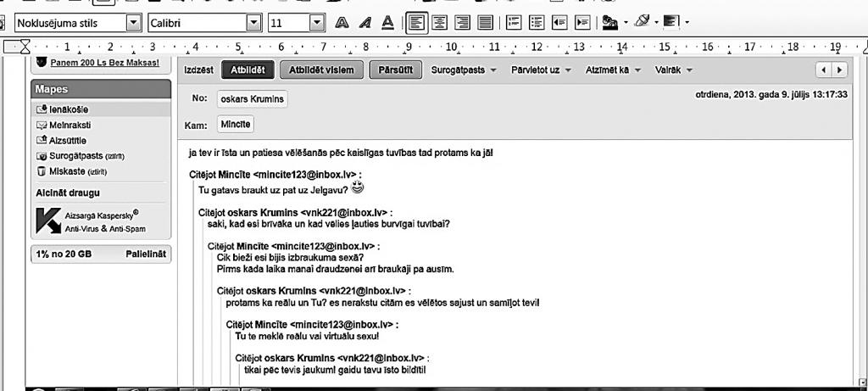Toggle Underline formatting icon
Image resolution: width=868 pixels, height=391 pixels.
point(387,23)
